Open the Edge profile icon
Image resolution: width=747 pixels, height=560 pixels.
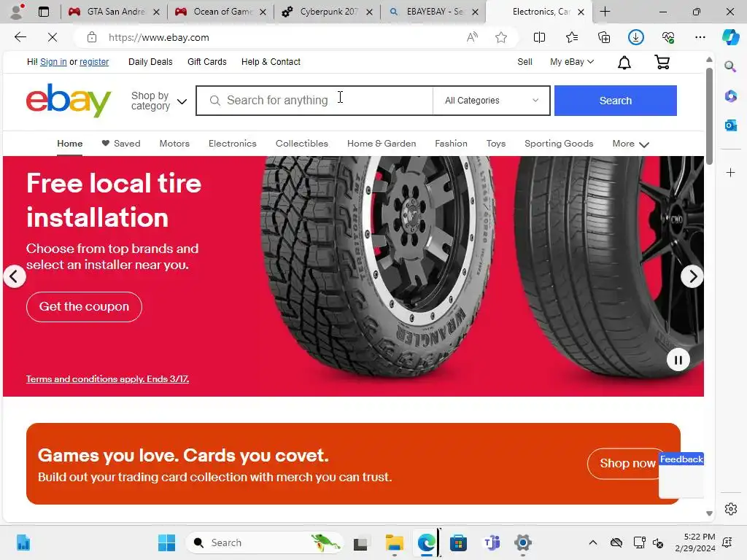[x=17, y=12]
